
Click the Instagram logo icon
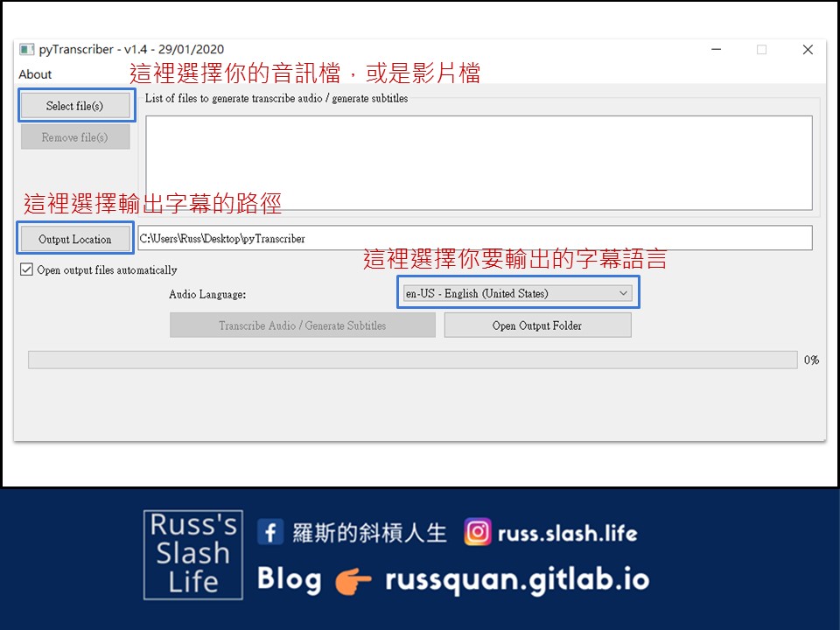coord(478,532)
